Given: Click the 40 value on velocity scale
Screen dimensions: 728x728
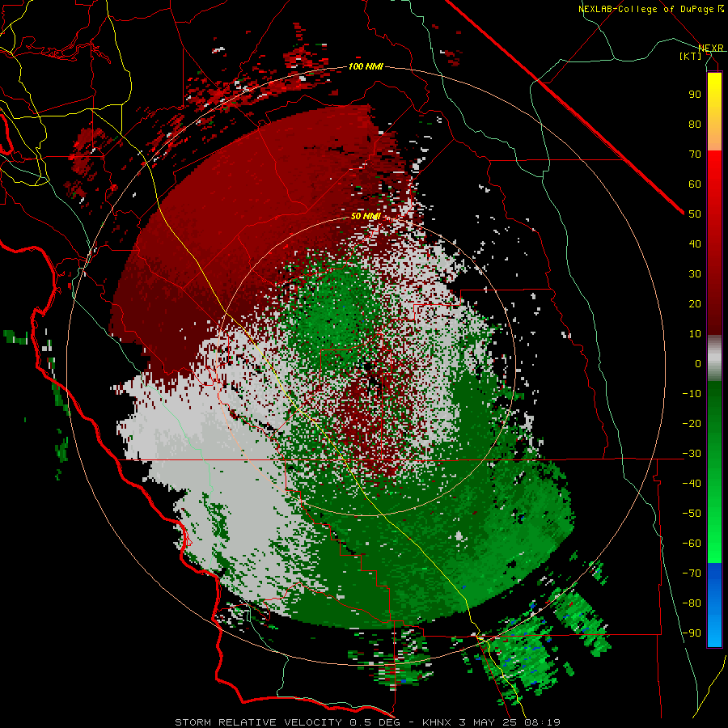Looking at the screenshot, I should pyautogui.click(x=695, y=243).
